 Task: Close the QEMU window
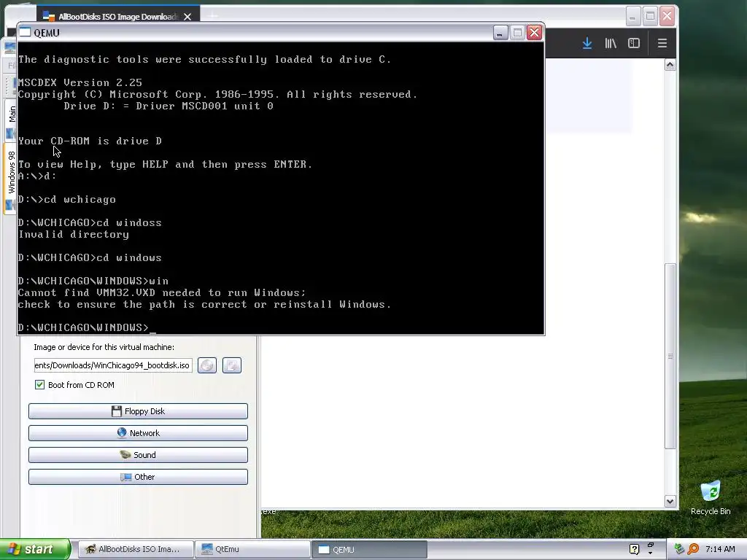click(535, 32)
